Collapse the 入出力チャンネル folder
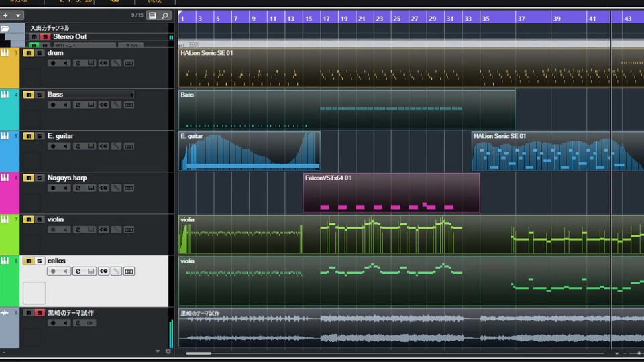The width and height of the screenshot is (644, 362). pyautogui.click(x=5, y=28)
